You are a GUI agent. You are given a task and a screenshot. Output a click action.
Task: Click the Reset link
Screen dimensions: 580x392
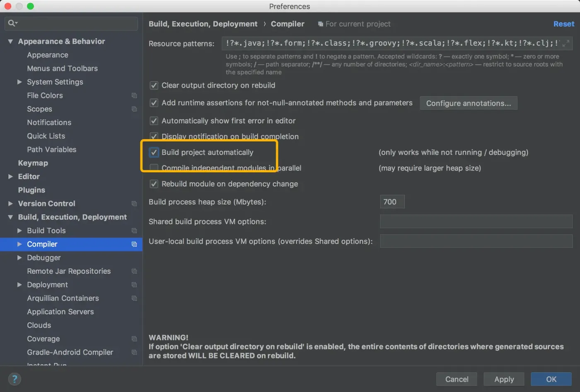point(563,24)
